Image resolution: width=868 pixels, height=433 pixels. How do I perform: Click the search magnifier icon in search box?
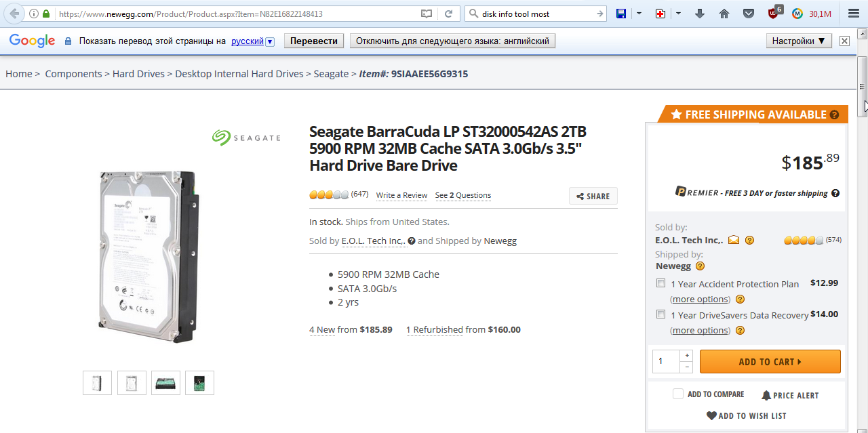(473, 14)
